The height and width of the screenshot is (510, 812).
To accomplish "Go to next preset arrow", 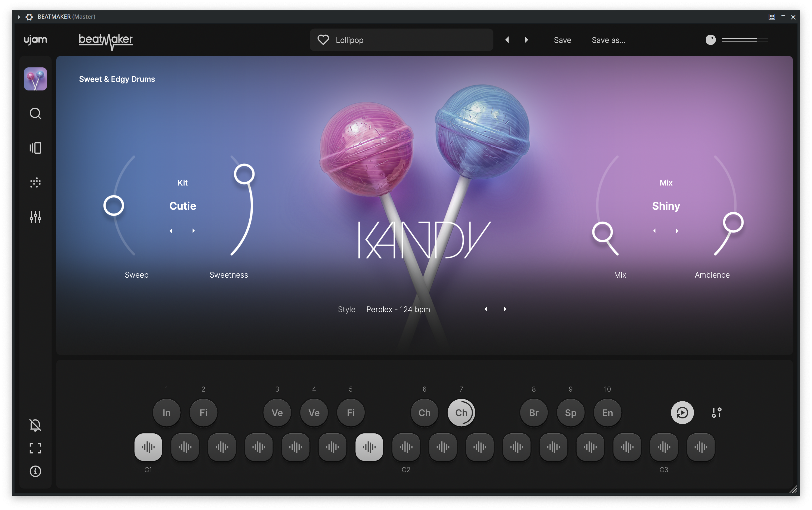I will [x=526, y=40].
